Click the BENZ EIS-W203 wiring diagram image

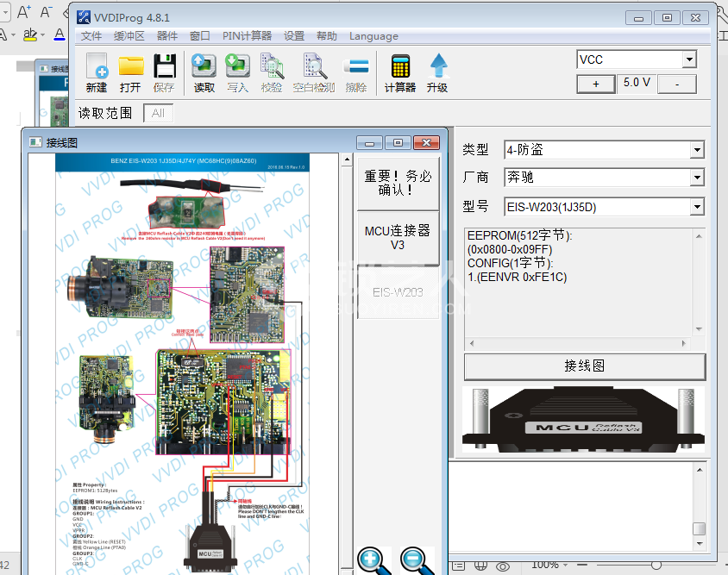[182, 365]
